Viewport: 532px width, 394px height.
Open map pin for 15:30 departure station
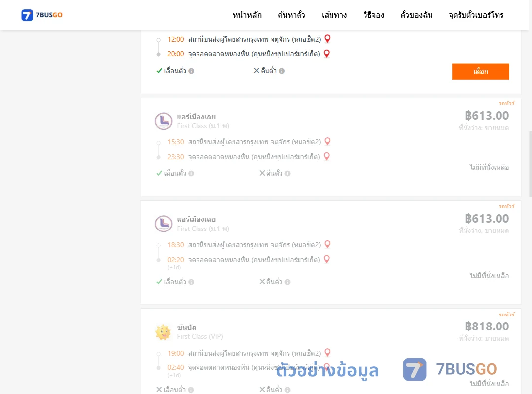[327, 141]
